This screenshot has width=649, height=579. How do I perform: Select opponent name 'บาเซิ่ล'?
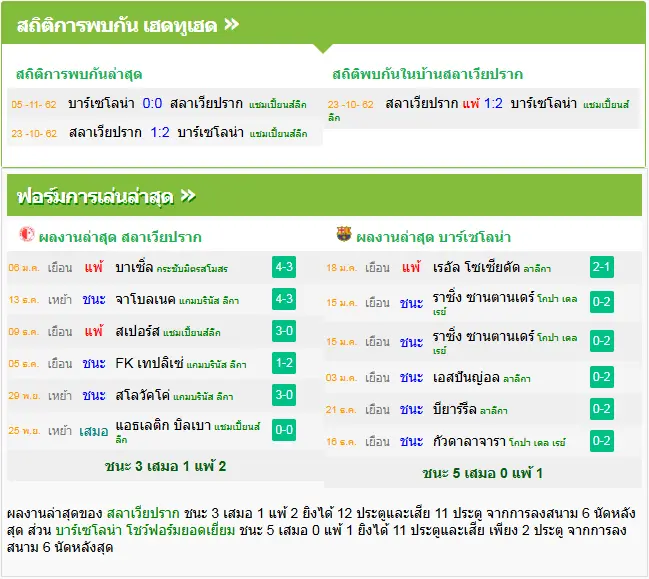(x=134, y=267)
